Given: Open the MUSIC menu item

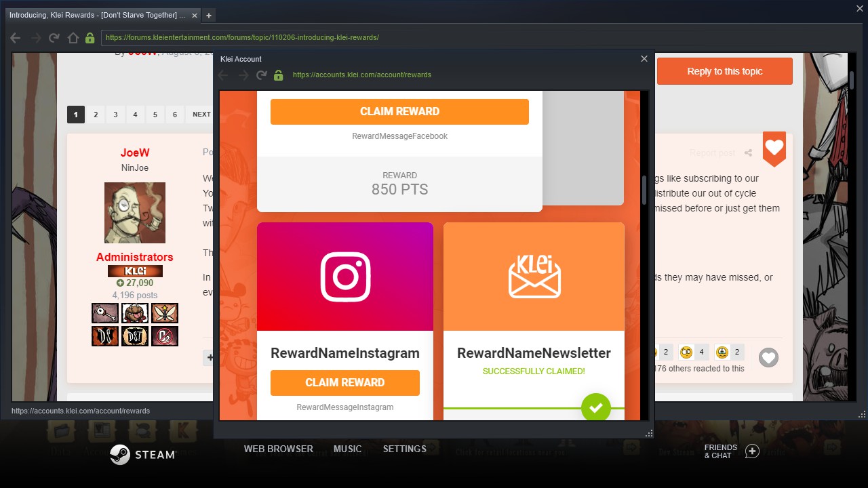Looking at the screenshot, I should (x=348, y=449).
